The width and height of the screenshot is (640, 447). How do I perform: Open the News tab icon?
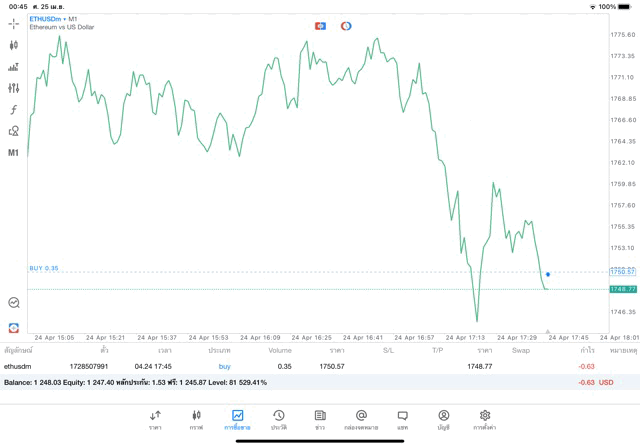[x=319, y=419]
